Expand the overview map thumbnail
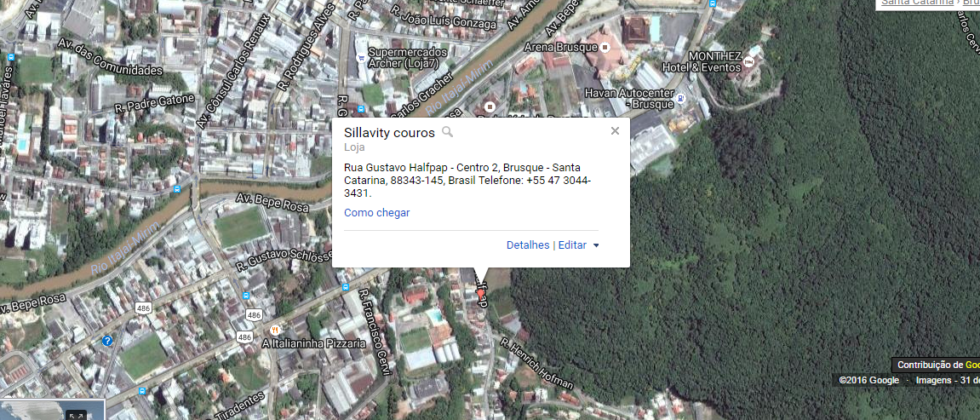Viewport: 980px width, 420px height. pos(77,415)
